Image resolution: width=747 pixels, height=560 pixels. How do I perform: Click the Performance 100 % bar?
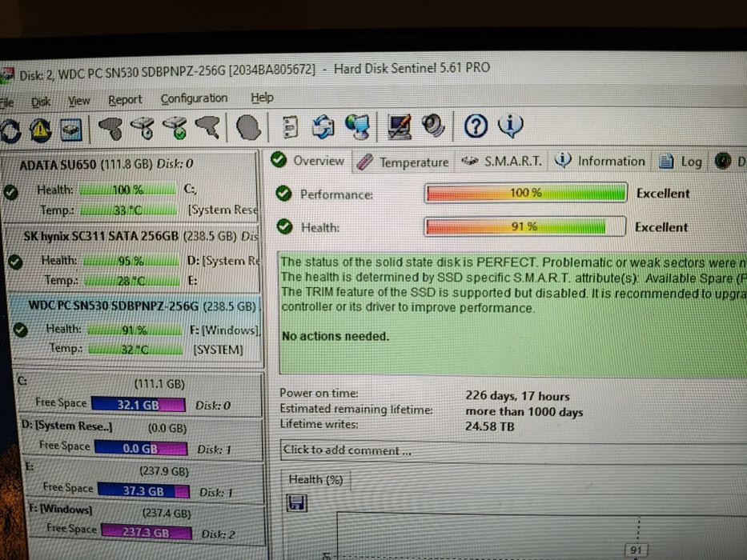pos(525,192)
